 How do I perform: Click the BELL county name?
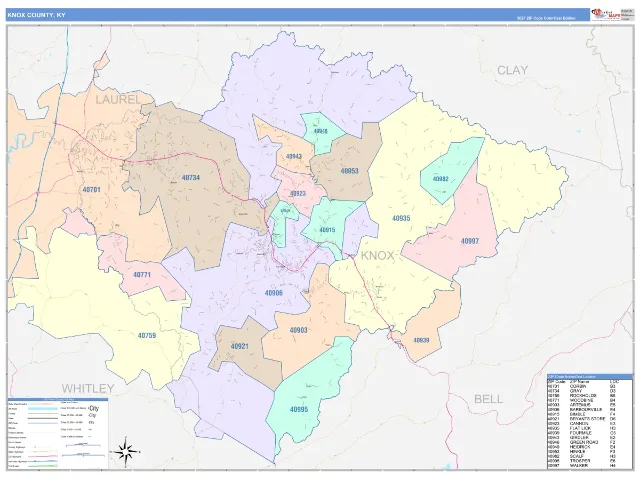(x=488, y=399)
